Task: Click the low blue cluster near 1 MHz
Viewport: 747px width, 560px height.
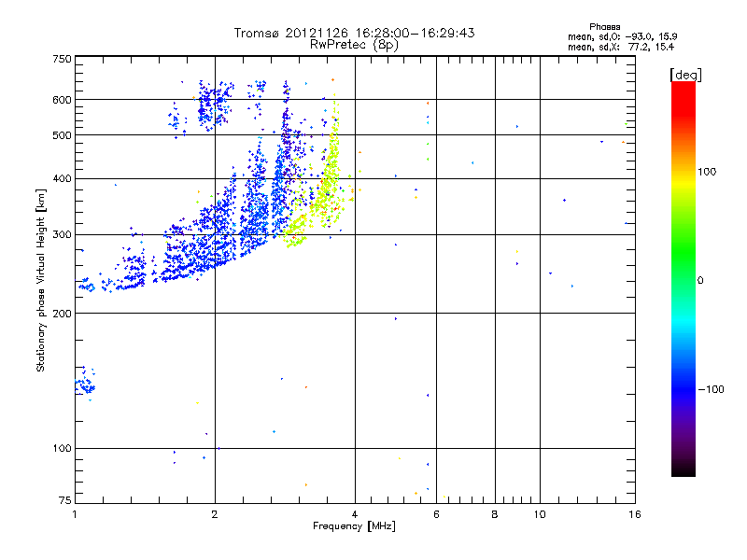Action: 86,384
